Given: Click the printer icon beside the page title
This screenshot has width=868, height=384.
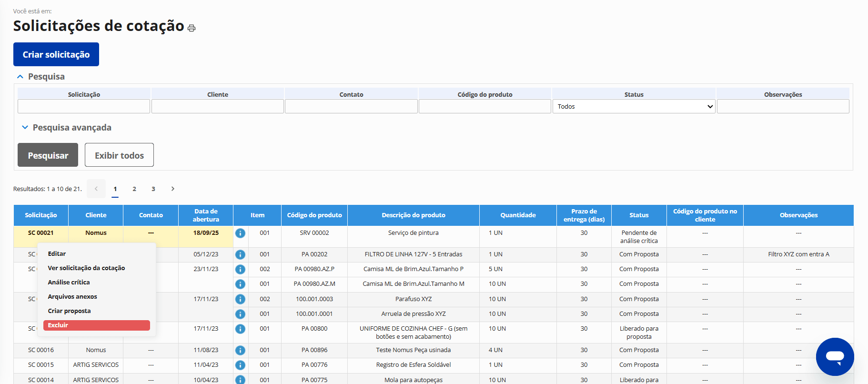Looking at the screenshot, I should (x=192, y=28).
